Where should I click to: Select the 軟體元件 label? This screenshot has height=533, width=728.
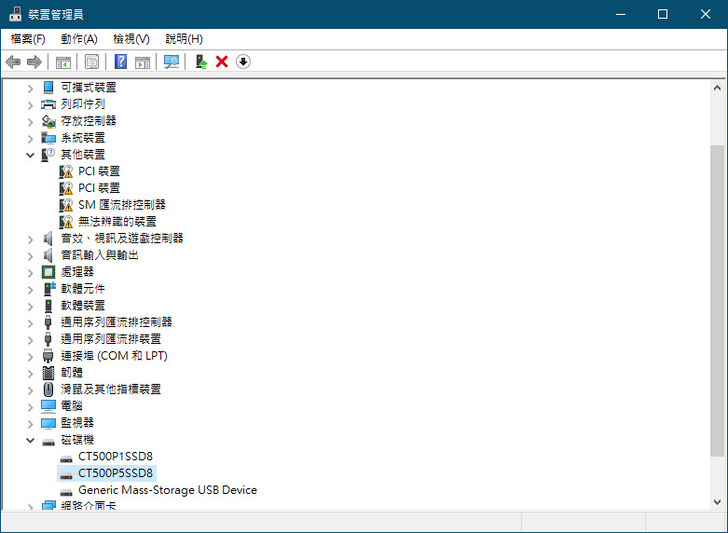click(x=83, y=289)
